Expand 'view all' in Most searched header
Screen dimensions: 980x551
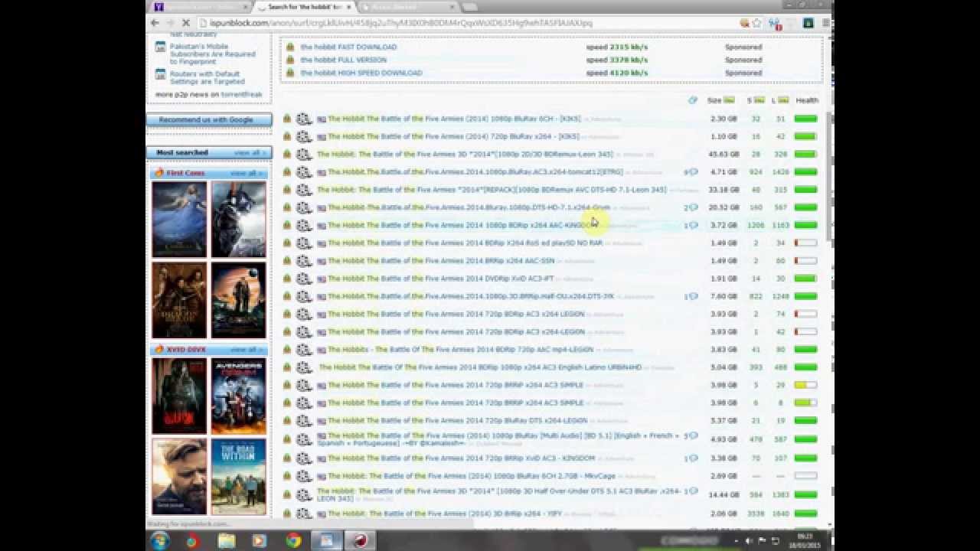click(x=249, y=153)
